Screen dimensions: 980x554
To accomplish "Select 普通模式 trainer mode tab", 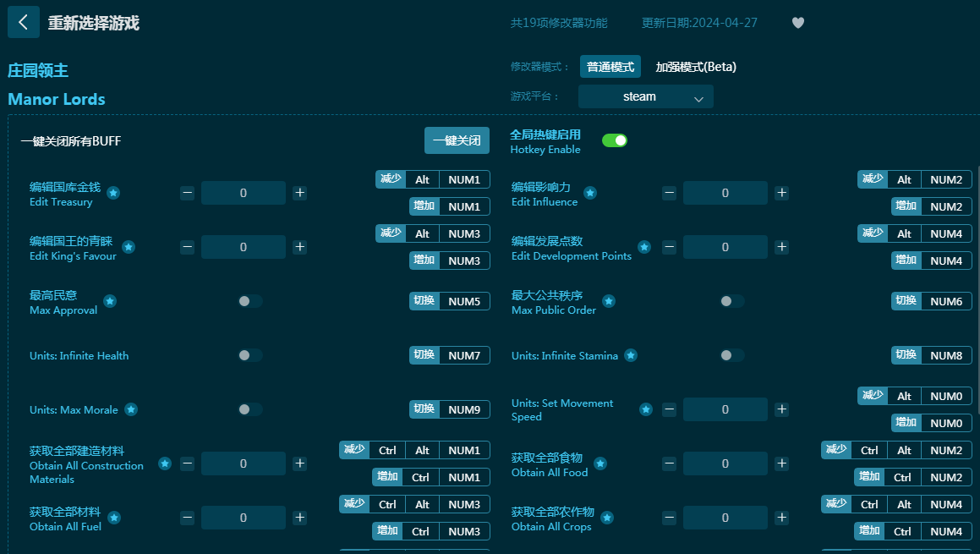I will click(x=610, y=67).
